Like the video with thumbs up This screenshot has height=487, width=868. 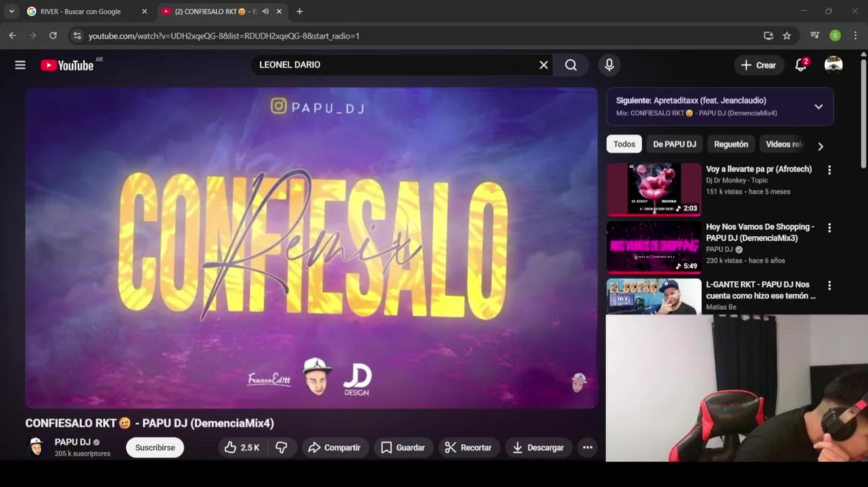(242, 448)
